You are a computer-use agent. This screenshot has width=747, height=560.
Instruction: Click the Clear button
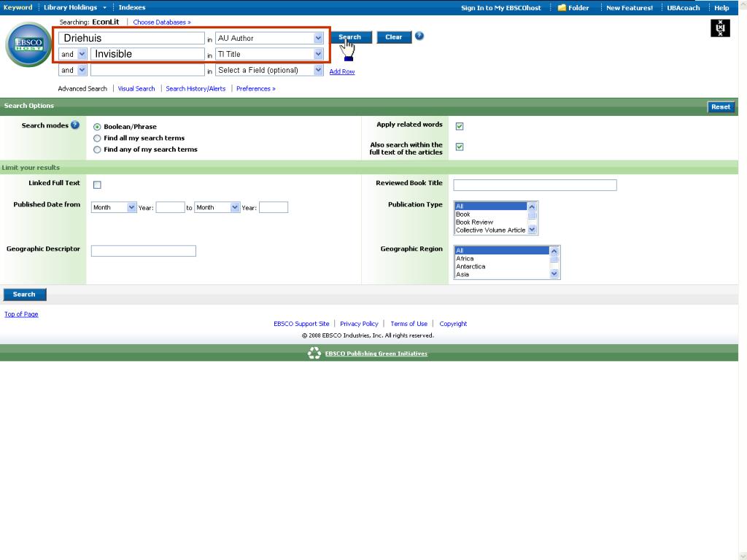[393, 37]
